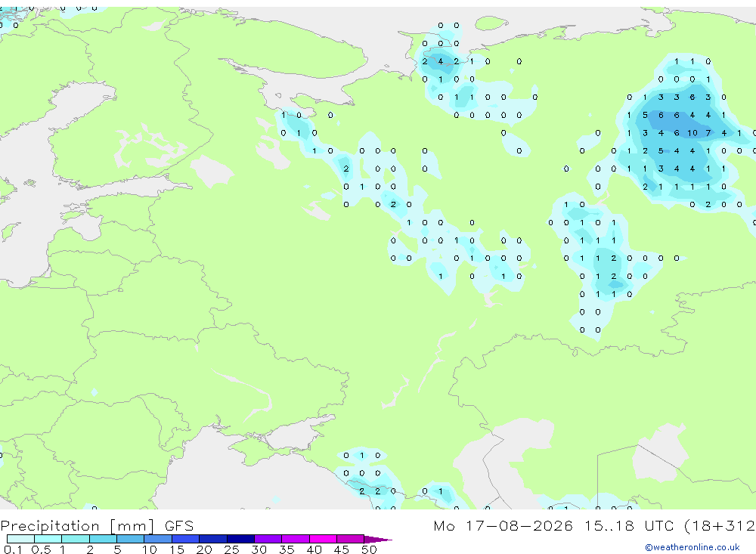Click the 40–45 mm legend color box

click(323, 539)
